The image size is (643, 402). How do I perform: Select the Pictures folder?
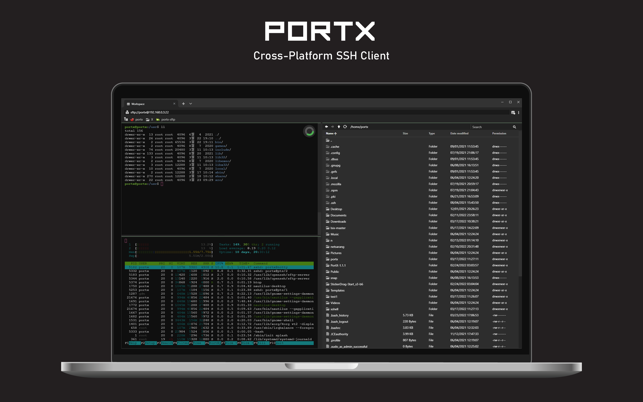coord(421,253)
